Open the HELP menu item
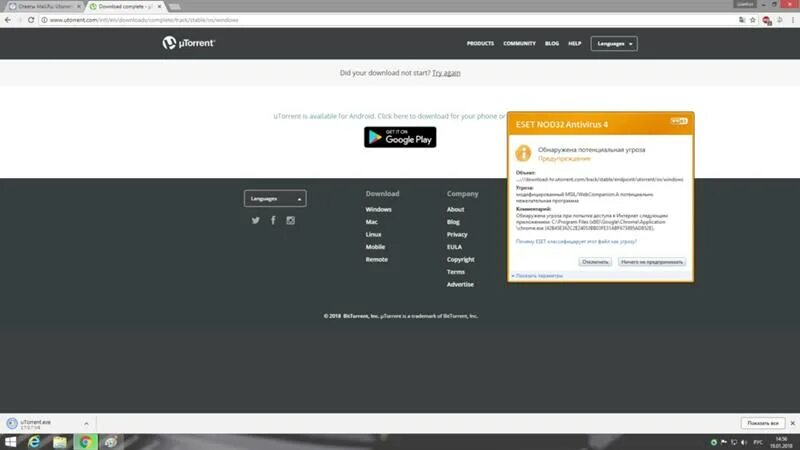 coord(574,43)
